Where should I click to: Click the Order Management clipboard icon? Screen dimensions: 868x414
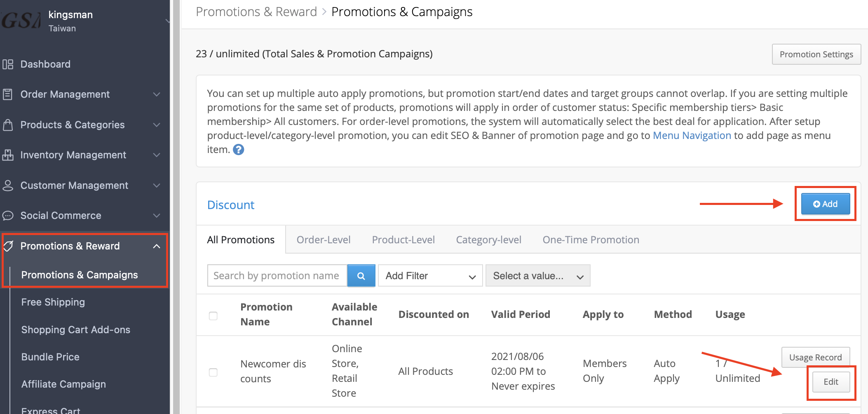8,94
